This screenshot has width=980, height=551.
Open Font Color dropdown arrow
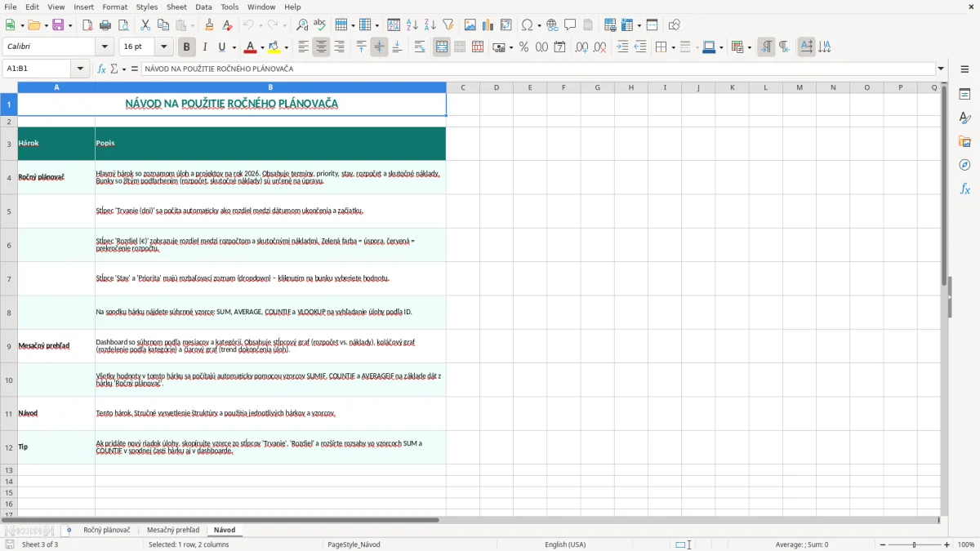pos(263,47)
